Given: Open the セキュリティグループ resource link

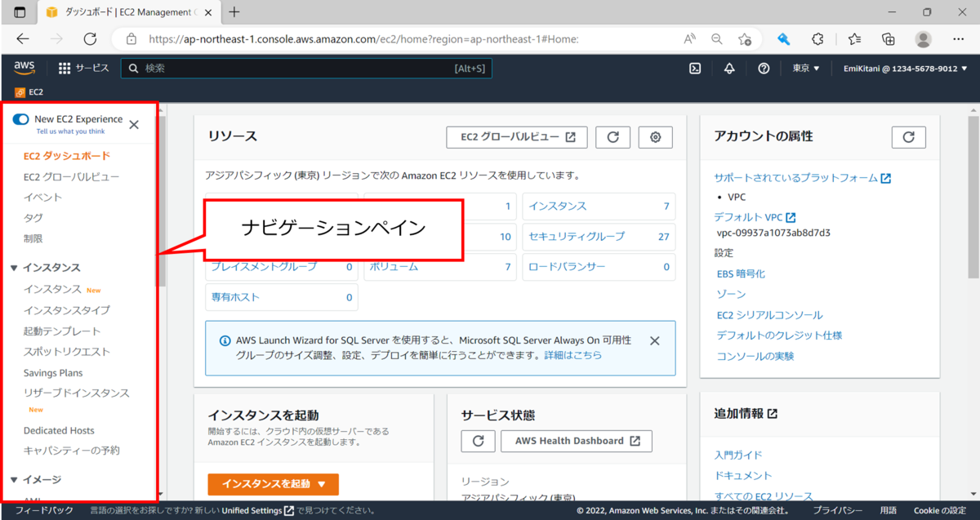Looking at the screenshot, I should [577, 237].
